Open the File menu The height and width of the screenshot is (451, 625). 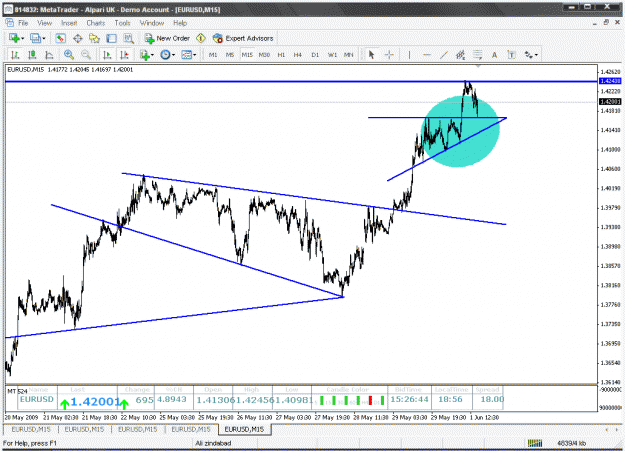tap(23, 23)
